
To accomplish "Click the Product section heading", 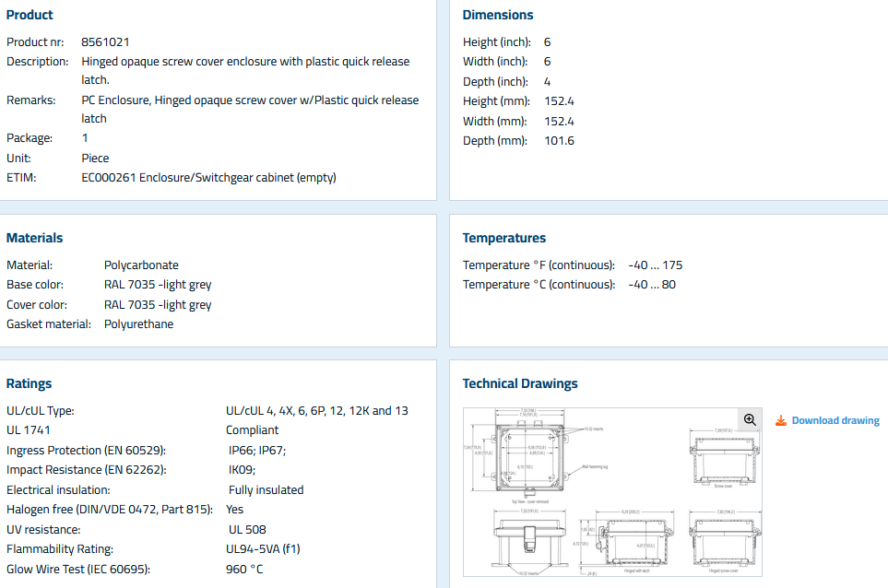I will (x=30, y=15).
